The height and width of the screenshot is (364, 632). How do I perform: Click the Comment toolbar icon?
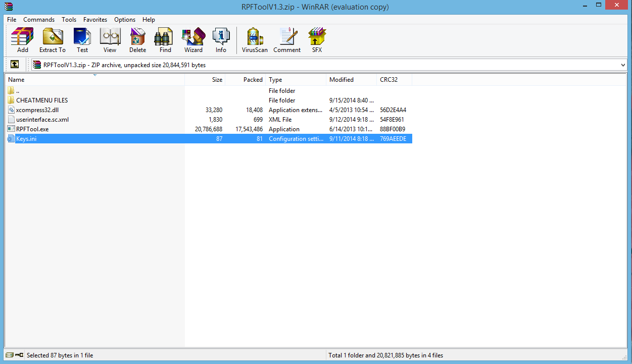[287, 36]
